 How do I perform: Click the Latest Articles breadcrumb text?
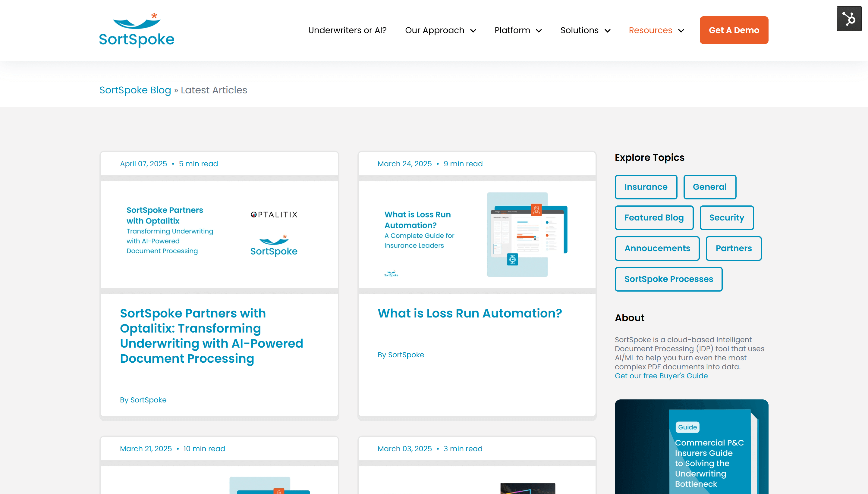click(x=214, y=90)
